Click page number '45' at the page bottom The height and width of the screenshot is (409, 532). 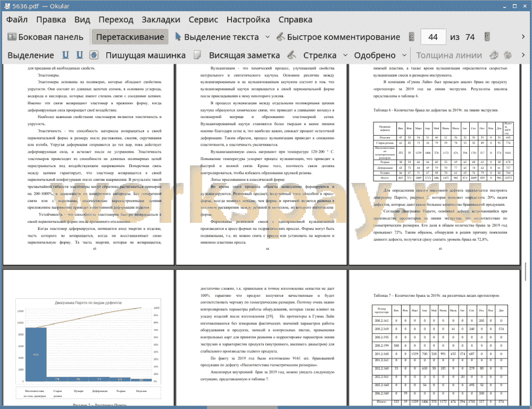pos(440,248)
